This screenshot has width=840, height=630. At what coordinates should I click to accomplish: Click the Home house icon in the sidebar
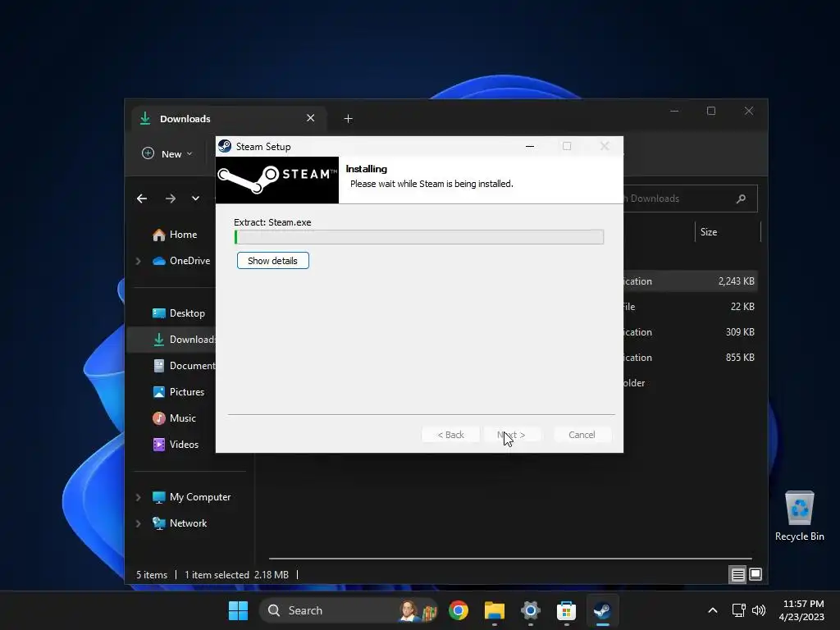[x=158, y=235]
